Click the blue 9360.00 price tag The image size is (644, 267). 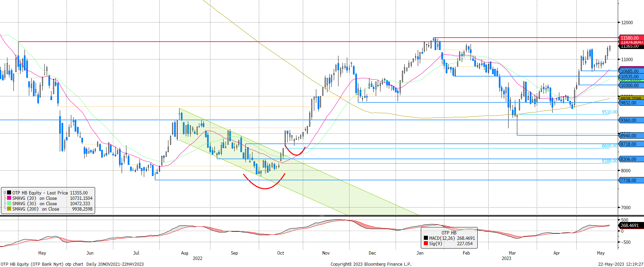[x=631, y=120]
